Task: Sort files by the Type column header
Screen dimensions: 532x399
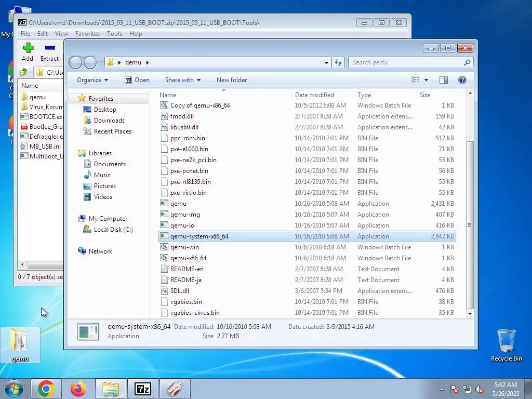Action: [385, 95]
